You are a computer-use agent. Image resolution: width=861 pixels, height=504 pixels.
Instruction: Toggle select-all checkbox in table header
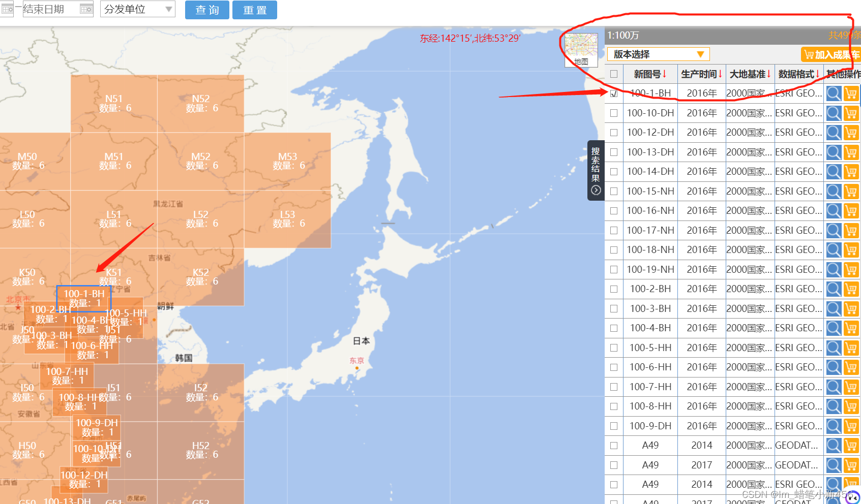(614, 74)
